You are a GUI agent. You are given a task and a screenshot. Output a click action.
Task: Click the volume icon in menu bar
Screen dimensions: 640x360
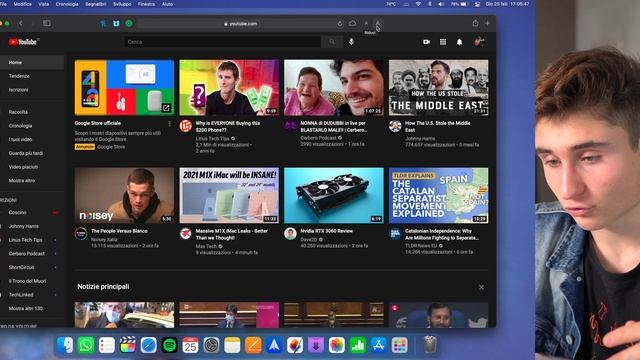(441, 4)
